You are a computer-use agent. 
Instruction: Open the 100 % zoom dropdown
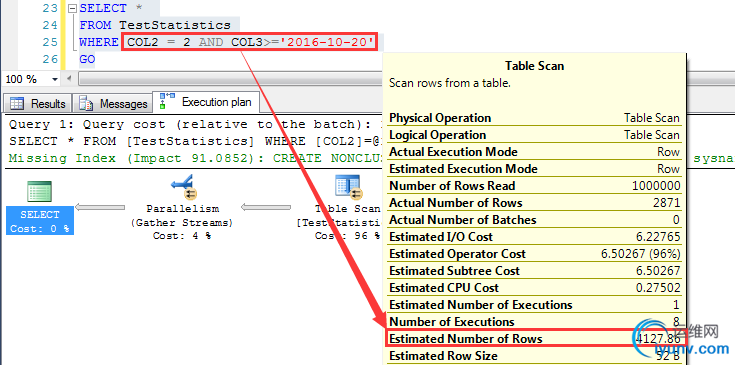point(55,79)
